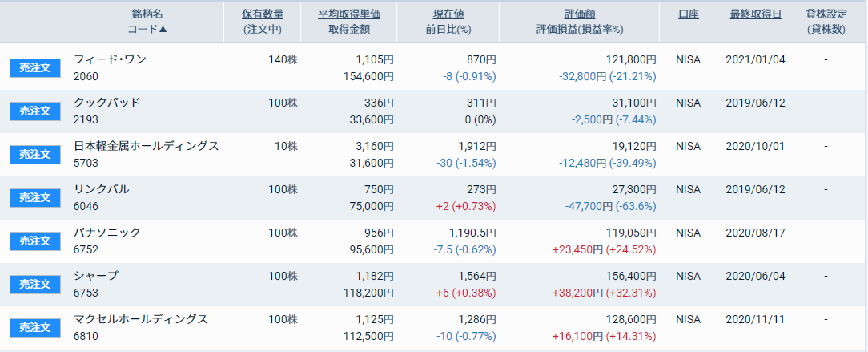The width and height of the screenshot is (868, 352).
Task: Sort by 注文中 header link
Action: pyautogui.click(x=263, y=30)
